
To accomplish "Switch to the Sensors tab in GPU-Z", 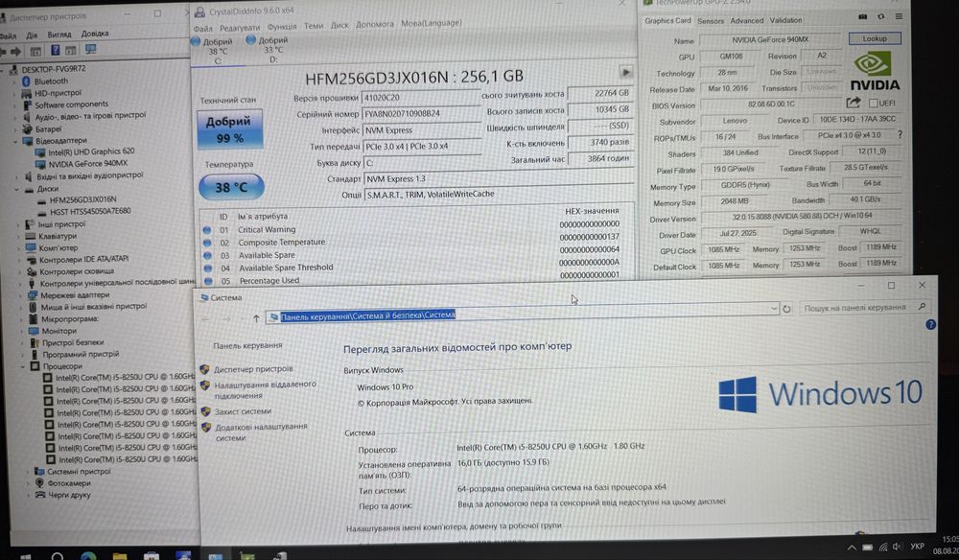I will [710, 21].
